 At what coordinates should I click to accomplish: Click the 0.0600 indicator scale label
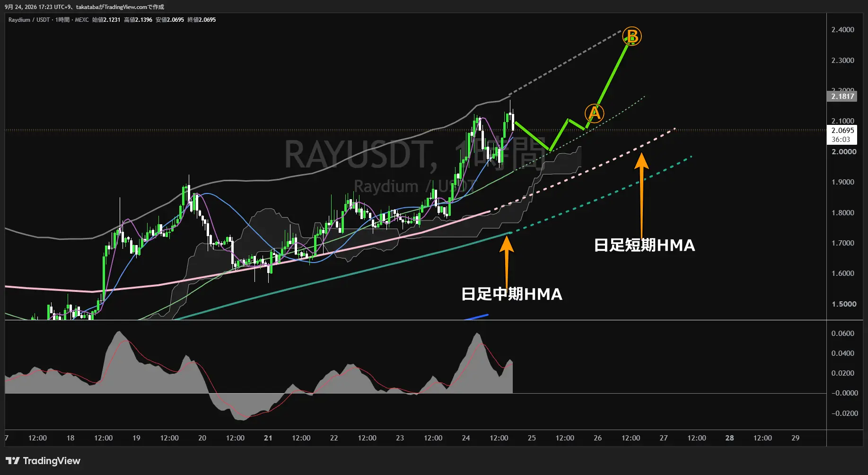(x=843, y=334)
